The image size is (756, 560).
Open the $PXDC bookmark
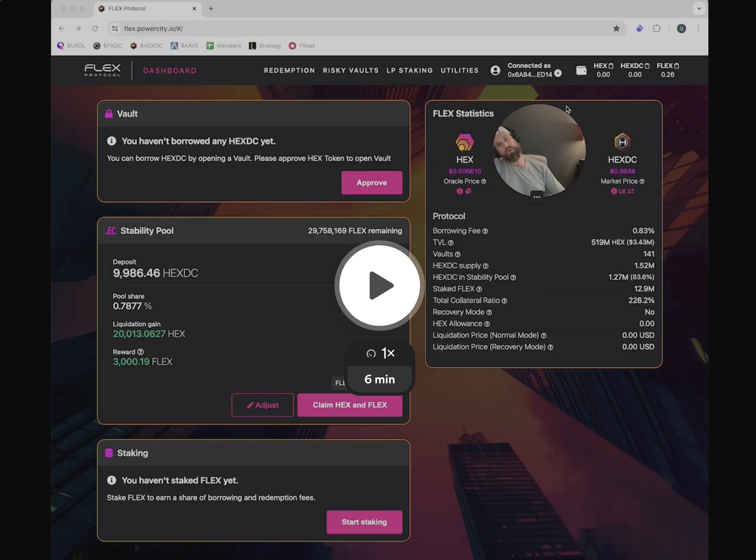click(108, 45)
